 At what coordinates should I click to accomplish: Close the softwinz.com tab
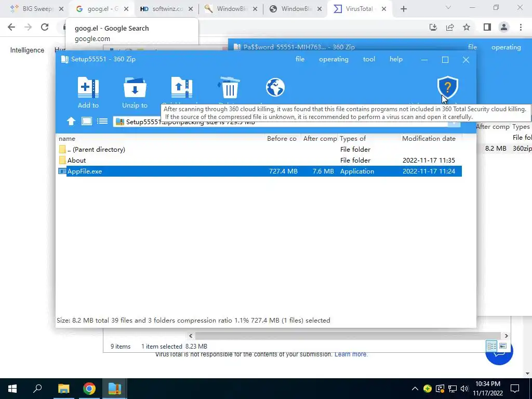point(190,9)
